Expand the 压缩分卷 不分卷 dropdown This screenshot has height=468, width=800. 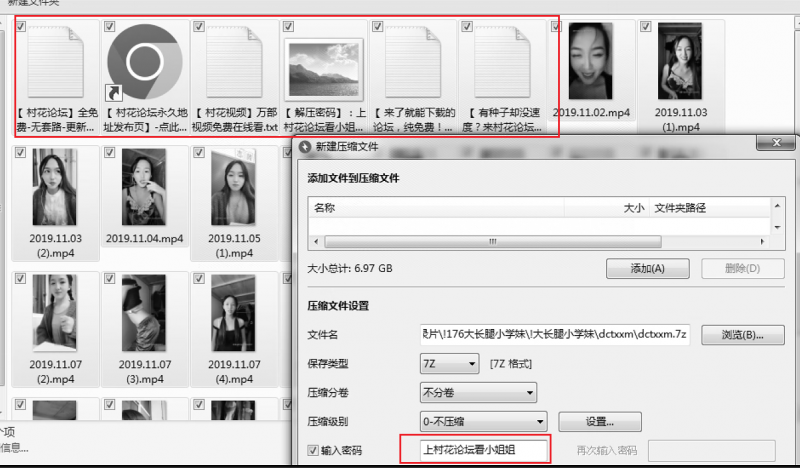pyautogui.click(x=478, y=393)
